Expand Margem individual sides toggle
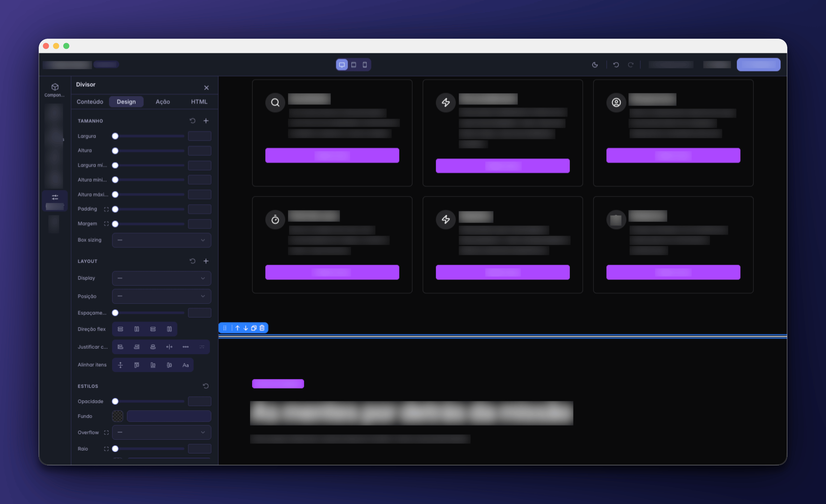Image resolution: width=826 pixels, height=504 pixels. (x=106, y=224)
